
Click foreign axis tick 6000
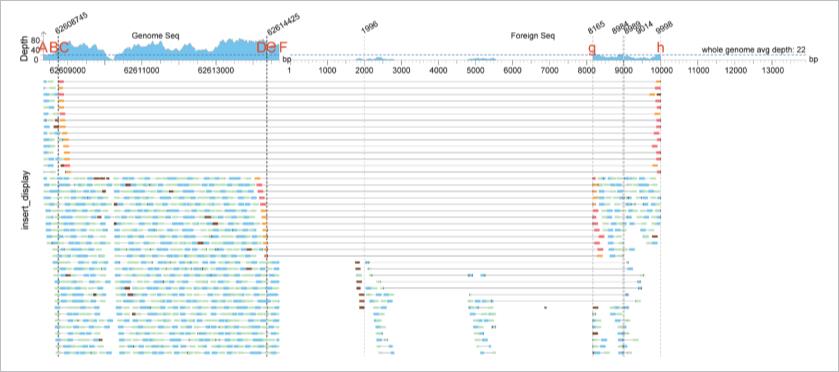pos(513,70)
